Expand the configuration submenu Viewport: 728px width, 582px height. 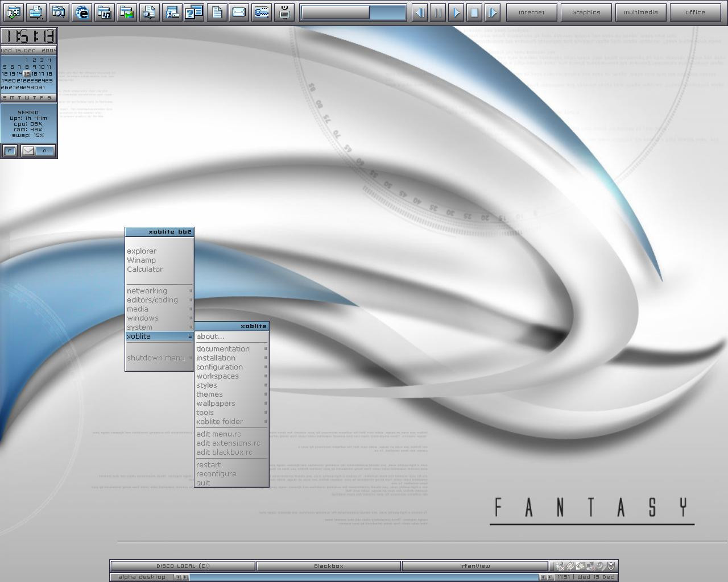coord(231,367)
